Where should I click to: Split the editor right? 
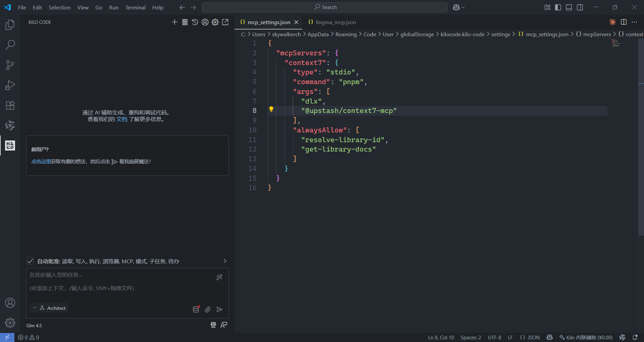pos(624,22)
